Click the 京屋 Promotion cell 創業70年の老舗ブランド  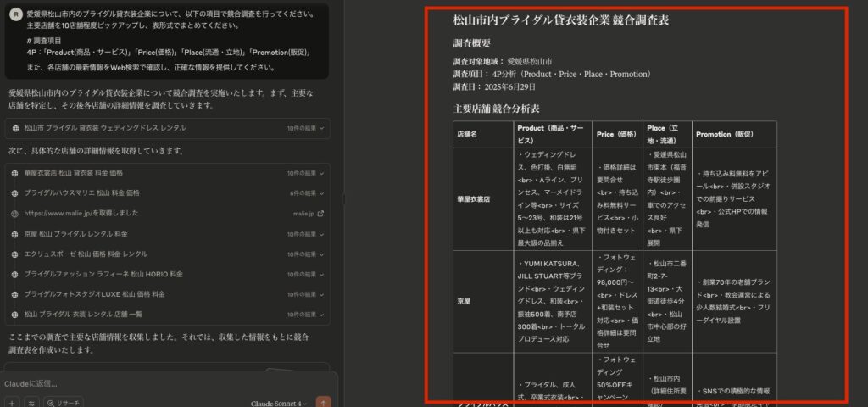(x=733, y=302)
